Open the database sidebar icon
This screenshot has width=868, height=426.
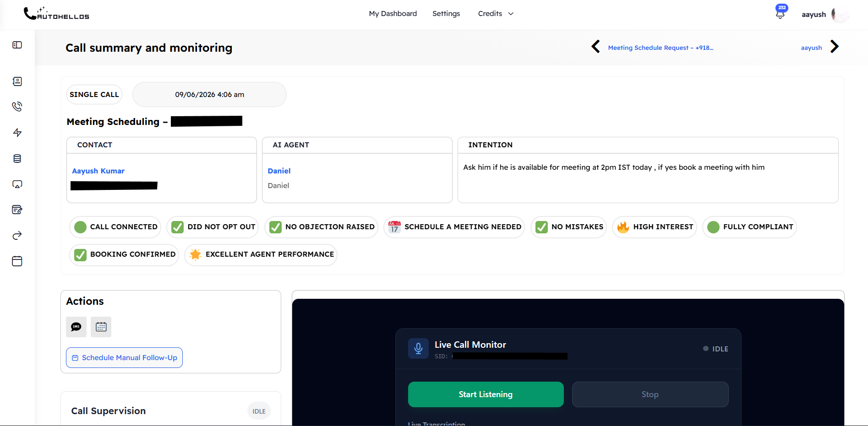point(17,159)
